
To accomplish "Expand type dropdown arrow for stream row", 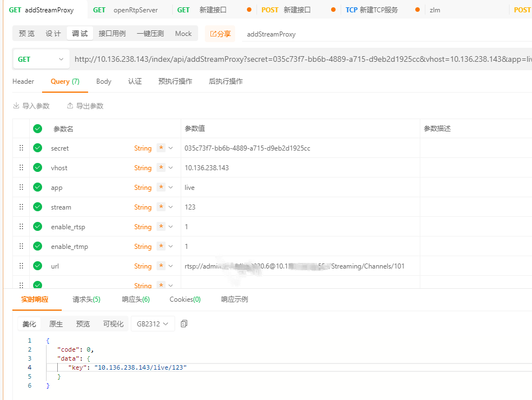I will point(171,207).
